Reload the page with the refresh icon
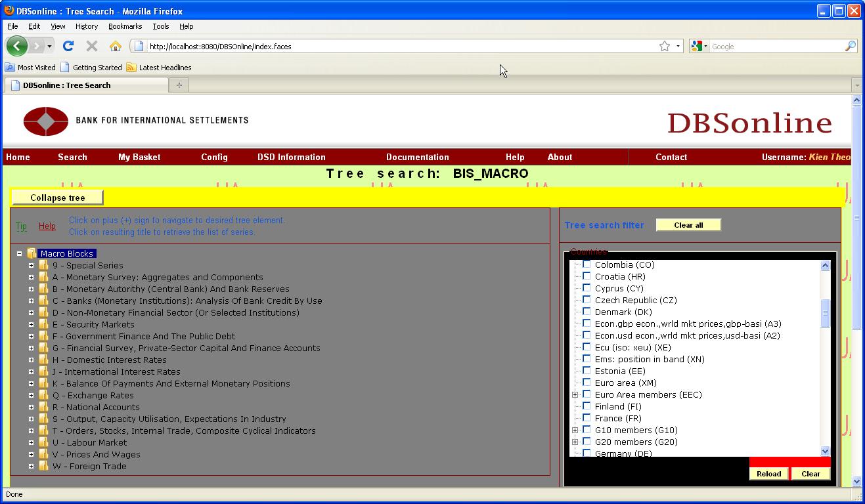Screen dimensions: 865x504 (x=68, y=46)
